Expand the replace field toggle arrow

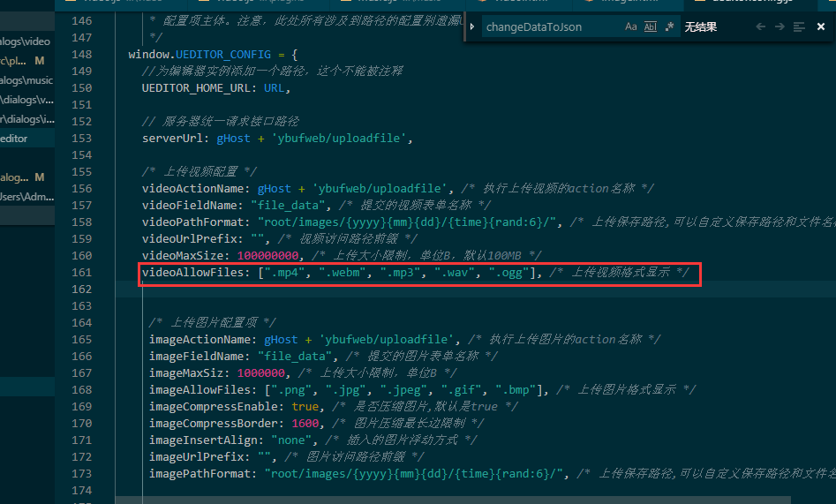pyautogui.click(x=471, y=26)
